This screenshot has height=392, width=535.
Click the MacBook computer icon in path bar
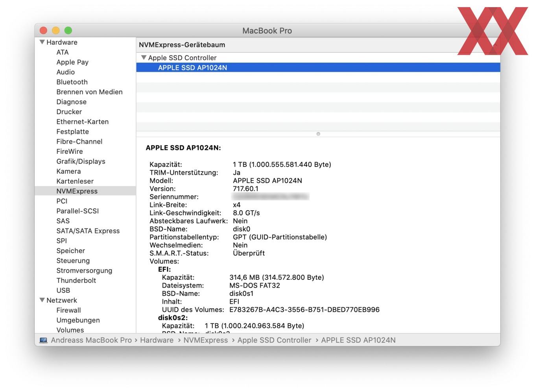tap(43, 340)
